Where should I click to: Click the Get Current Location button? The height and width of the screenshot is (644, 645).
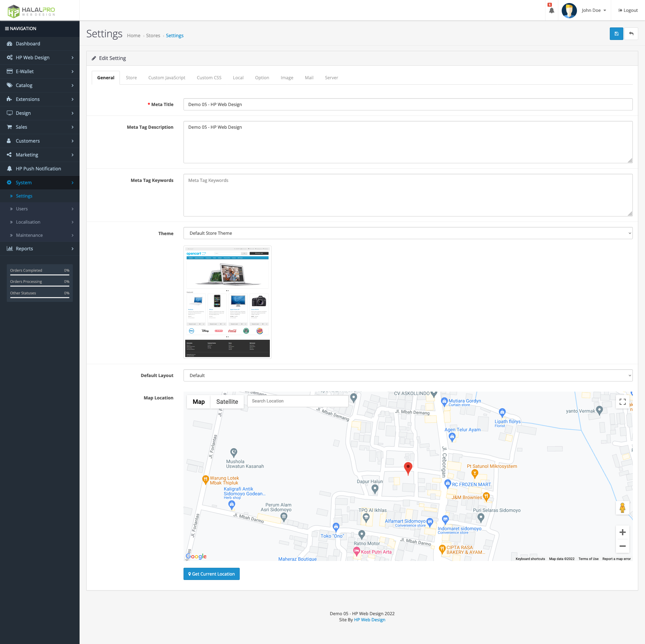[211, 574]
